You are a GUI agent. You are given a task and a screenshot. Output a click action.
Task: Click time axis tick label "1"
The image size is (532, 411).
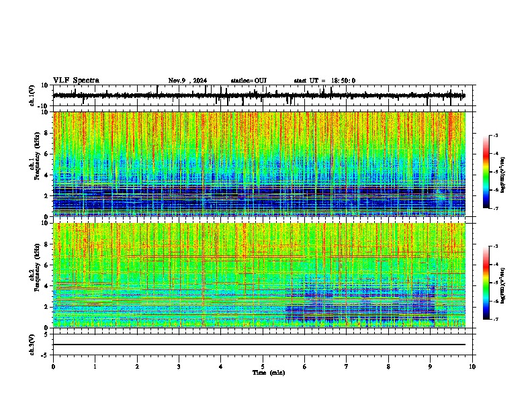[95, 367]
